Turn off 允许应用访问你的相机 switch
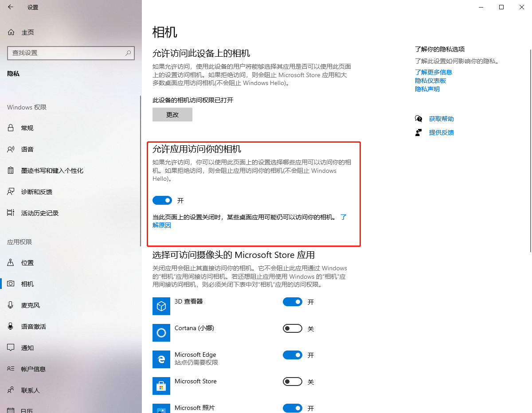The width and height of the screenshot is (532, 413). (162, 200)
